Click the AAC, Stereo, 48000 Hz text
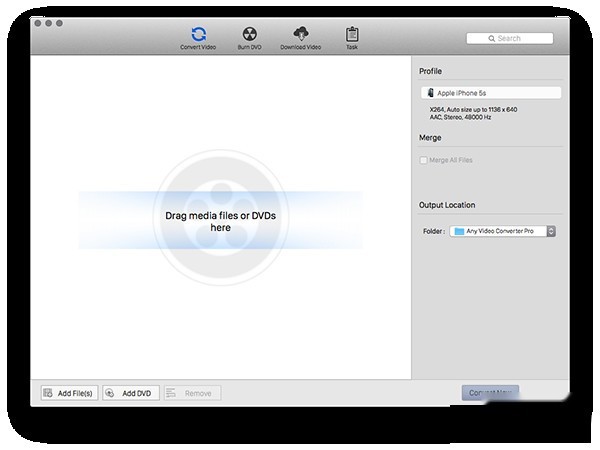 click(460, 117)
